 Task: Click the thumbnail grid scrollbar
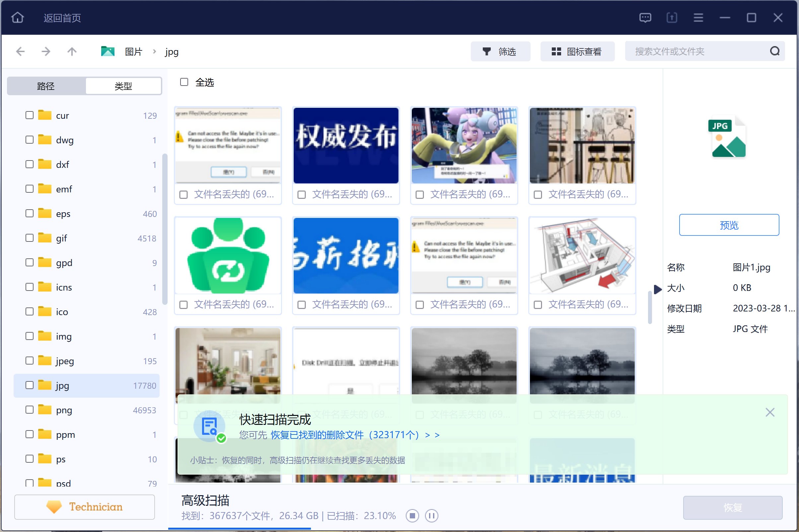click(650, 307)
